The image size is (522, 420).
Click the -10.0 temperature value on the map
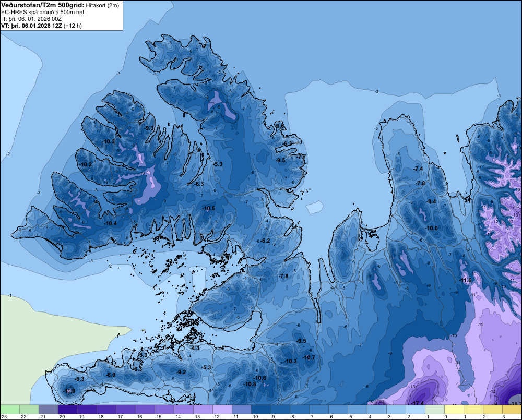(432, 228)
